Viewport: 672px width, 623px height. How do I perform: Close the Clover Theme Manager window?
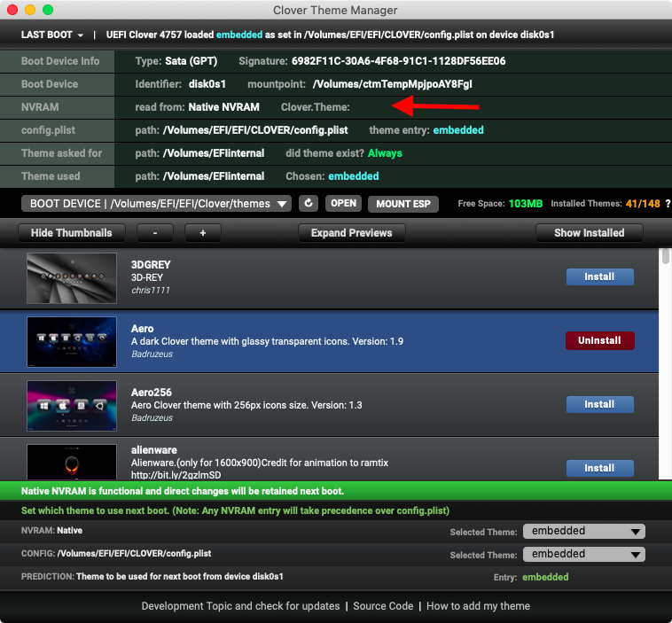pos(12,10)
